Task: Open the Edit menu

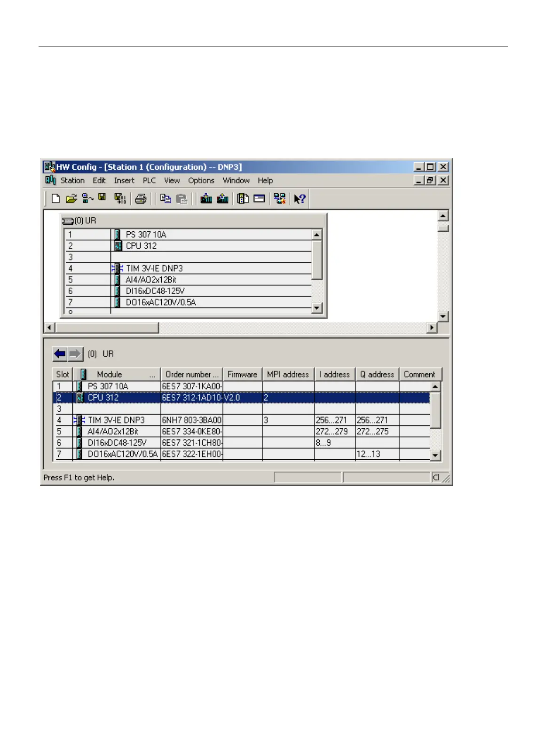Action: 99,181
